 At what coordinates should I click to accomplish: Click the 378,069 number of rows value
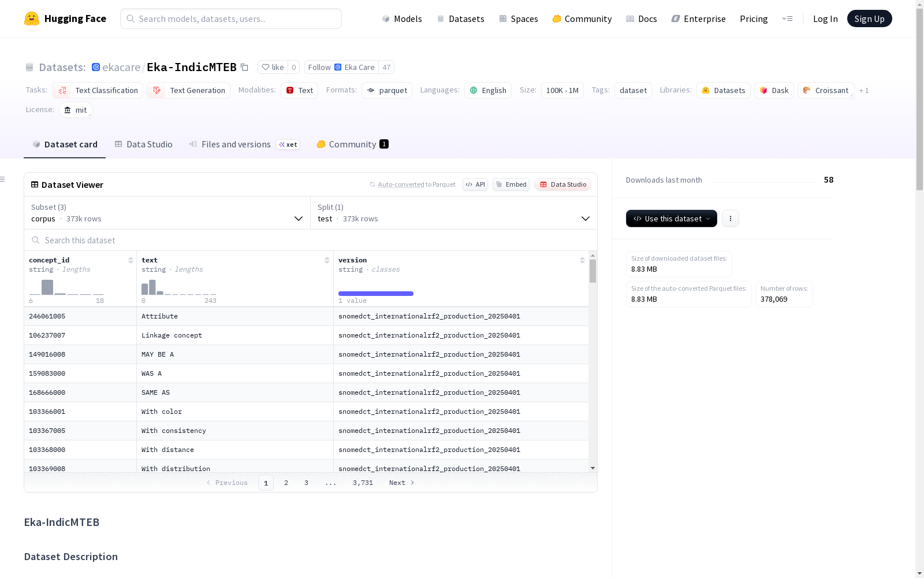(x=774, y=299)
